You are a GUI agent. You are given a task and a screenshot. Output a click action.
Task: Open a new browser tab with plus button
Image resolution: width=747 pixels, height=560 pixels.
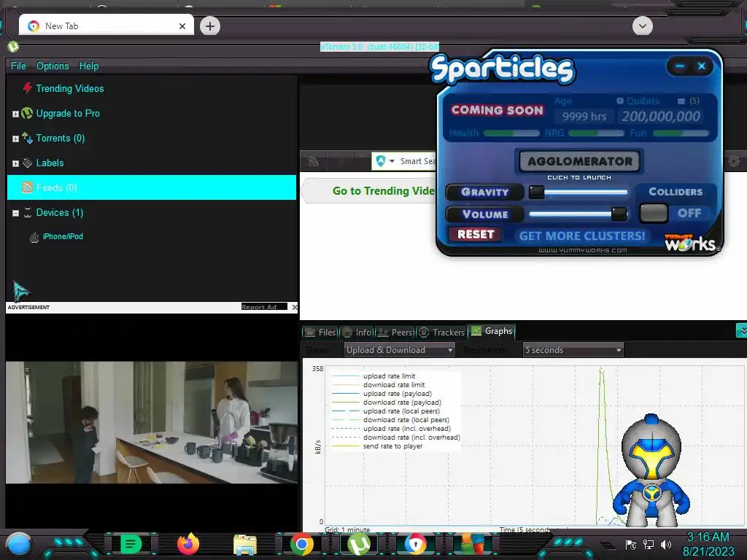209,26
